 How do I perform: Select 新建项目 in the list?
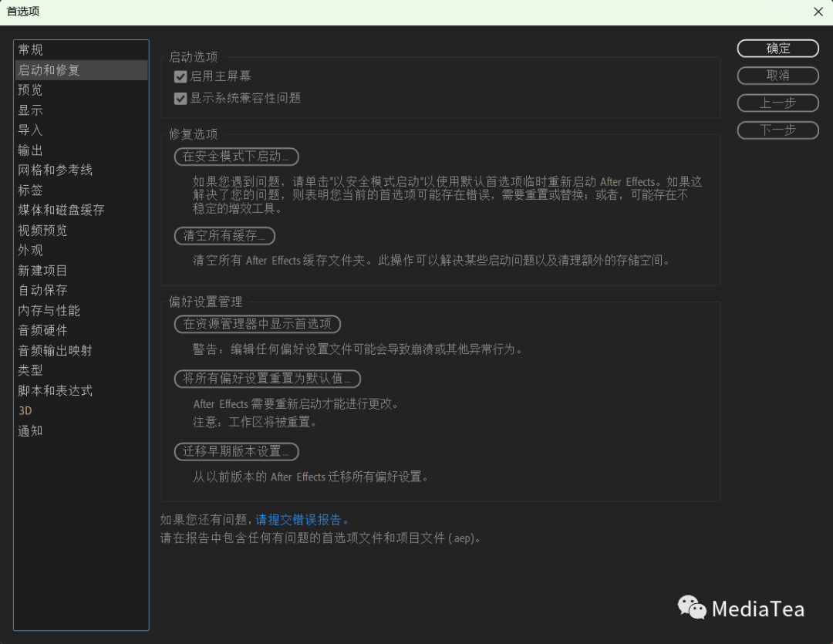(81, 271)
